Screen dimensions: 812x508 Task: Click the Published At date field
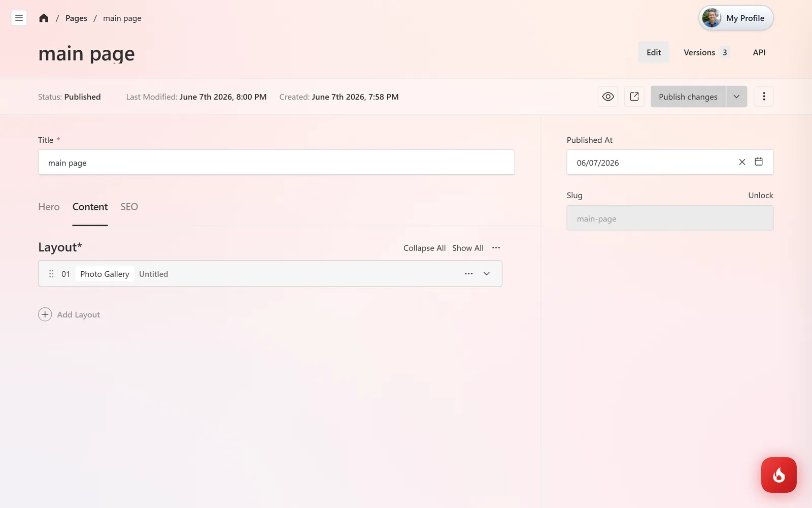(670, 162)
